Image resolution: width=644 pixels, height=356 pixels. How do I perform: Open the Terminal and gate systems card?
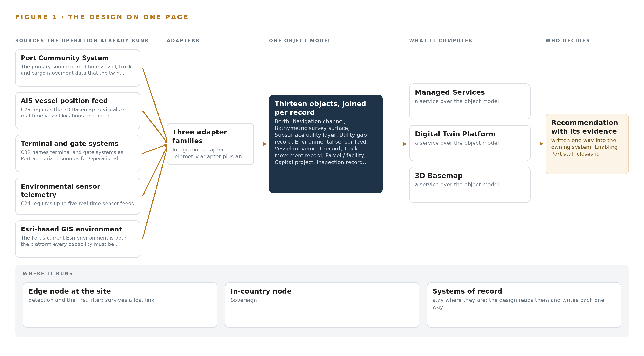[78, 153]
